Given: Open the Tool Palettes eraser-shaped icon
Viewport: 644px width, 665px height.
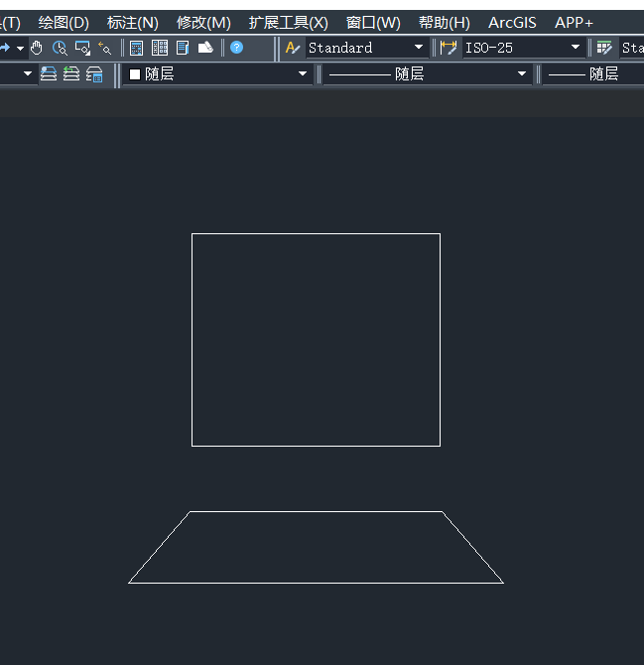Looking at the screenshot, I should [205, 48].
